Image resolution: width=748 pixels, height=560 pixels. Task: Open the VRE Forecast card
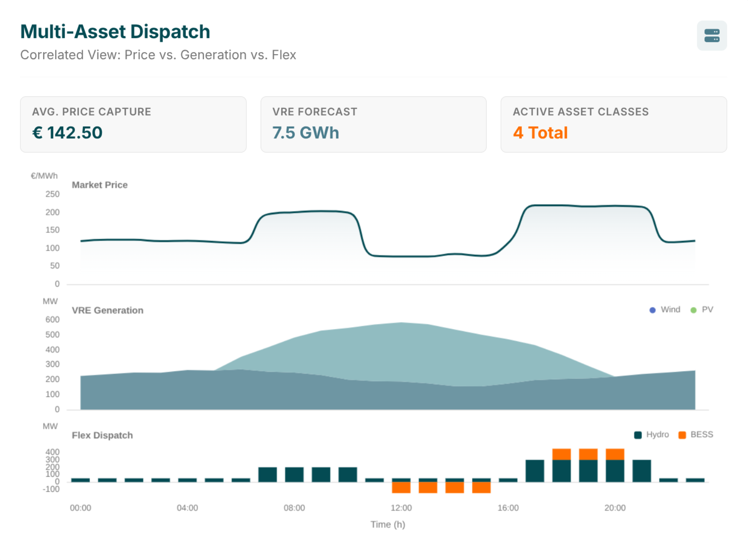click(373, 124)
